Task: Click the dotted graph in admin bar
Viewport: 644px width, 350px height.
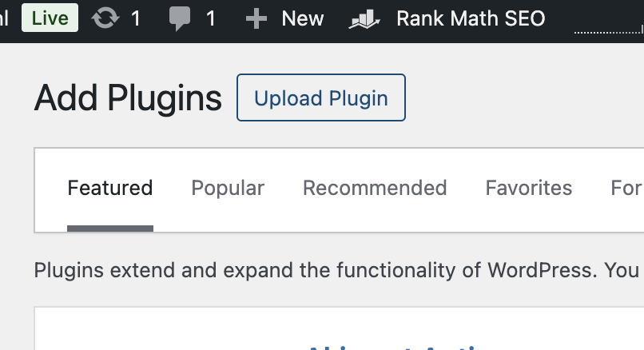Action: click(x=609, y=30)
